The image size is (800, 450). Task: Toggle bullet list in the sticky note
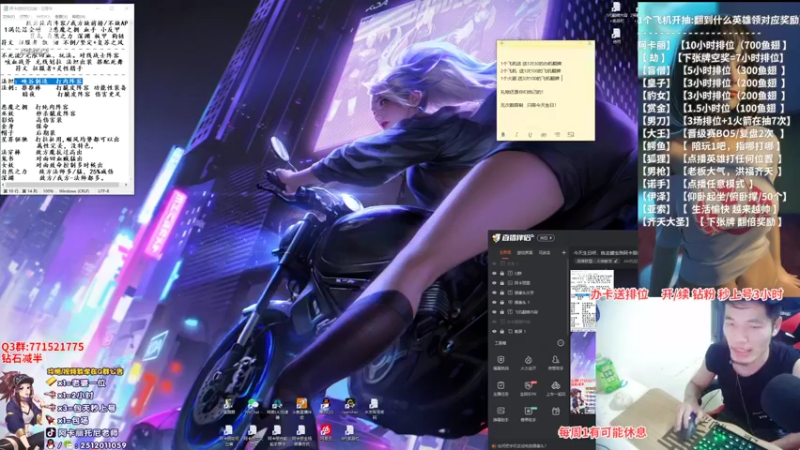pyautogui.click(x=557, y=135)
